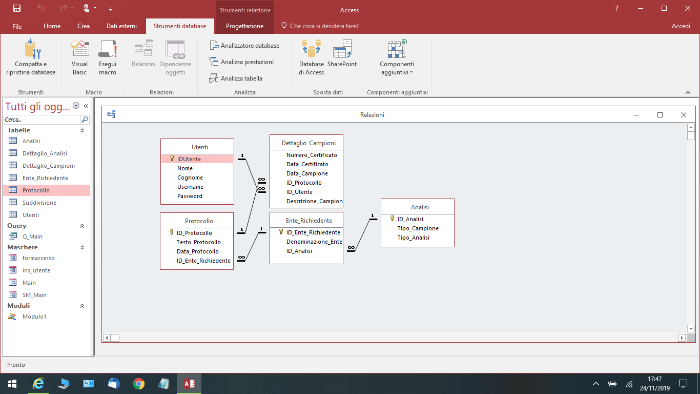Open Google Chrome from the taskbar
This screenshot has width=700, height=394.
click(x=139, y=384)
